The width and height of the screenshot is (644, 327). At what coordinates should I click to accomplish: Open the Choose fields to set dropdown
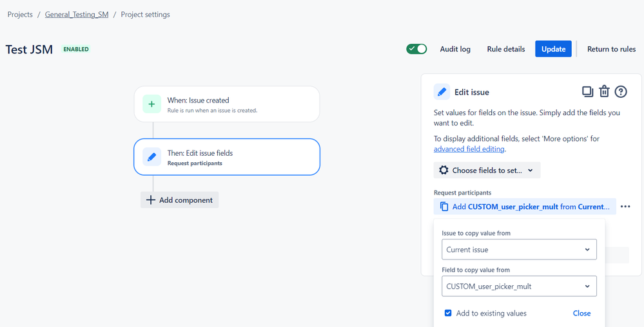pos(487,171)
